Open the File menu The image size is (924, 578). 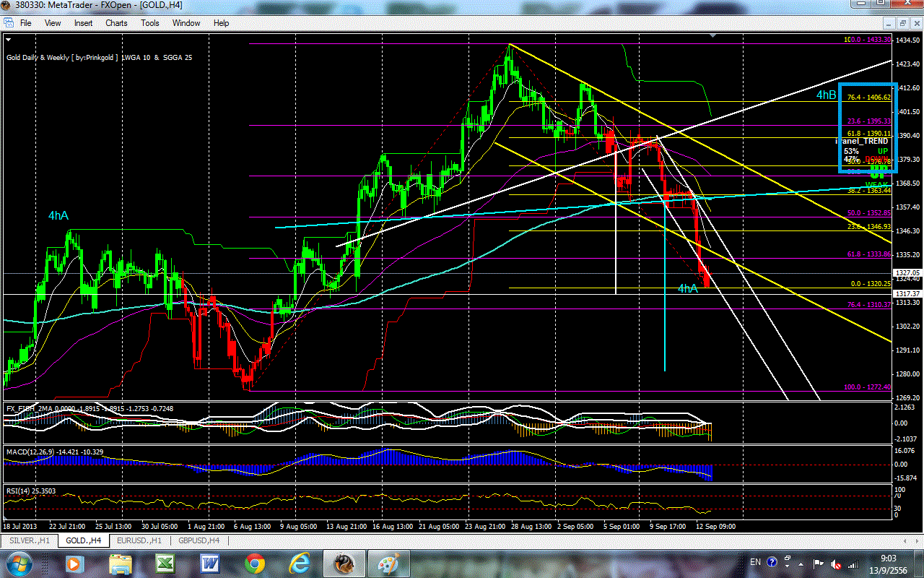[x=25, y=22]
